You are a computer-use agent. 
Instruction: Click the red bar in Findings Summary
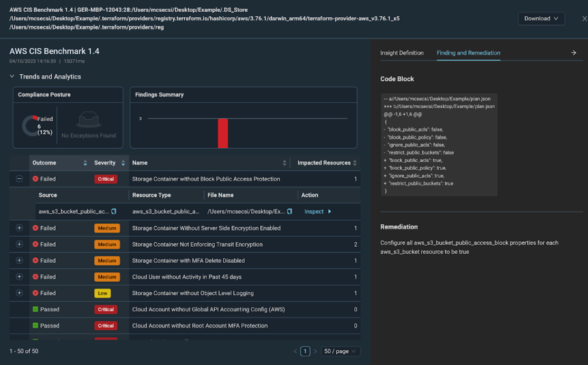tap(223, 133)
